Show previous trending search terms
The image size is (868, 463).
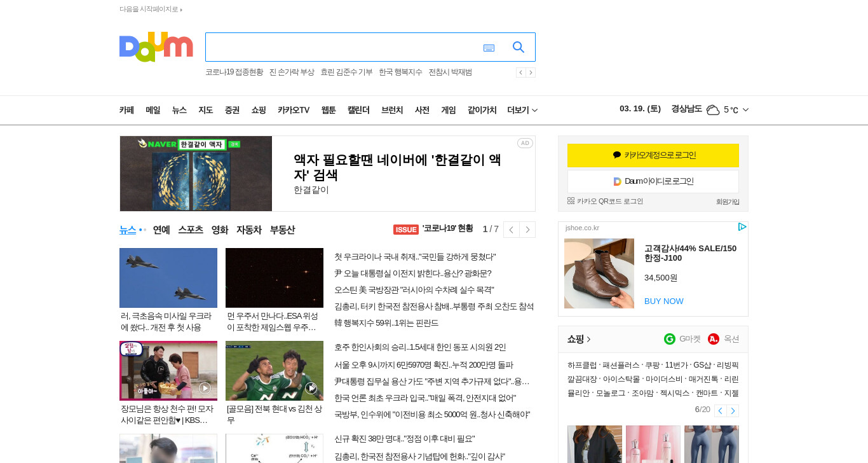(520, 73)
